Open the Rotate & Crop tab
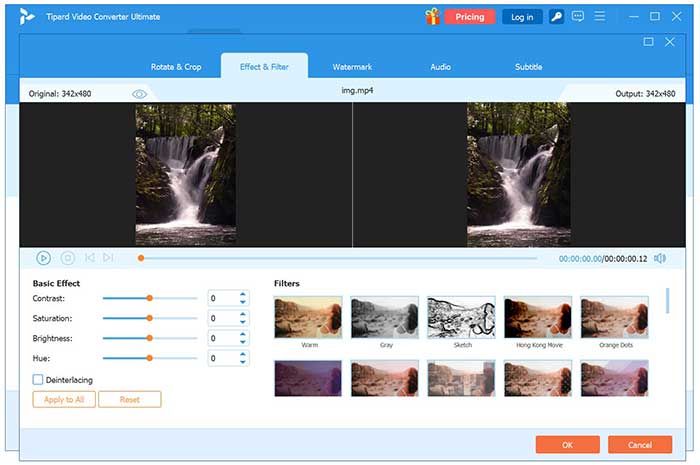This screenshot has width=700, height=465. tap(176, 67)
